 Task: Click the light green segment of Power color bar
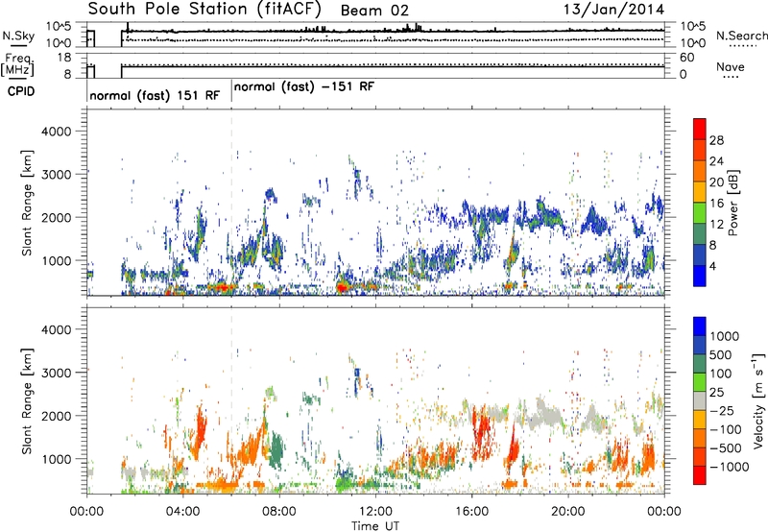pyautogui.click(x=700, y=212)
